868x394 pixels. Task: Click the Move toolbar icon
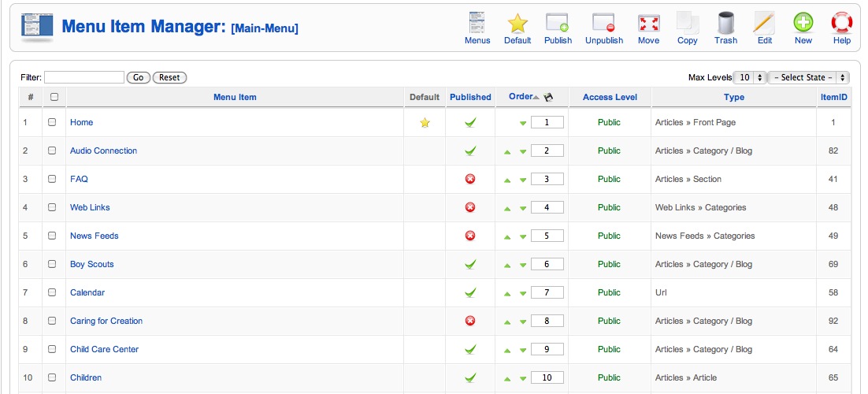648,24
